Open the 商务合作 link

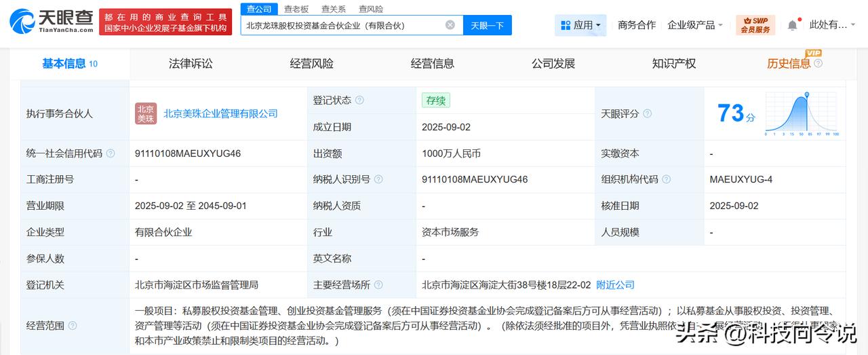[x=637, y=25]
